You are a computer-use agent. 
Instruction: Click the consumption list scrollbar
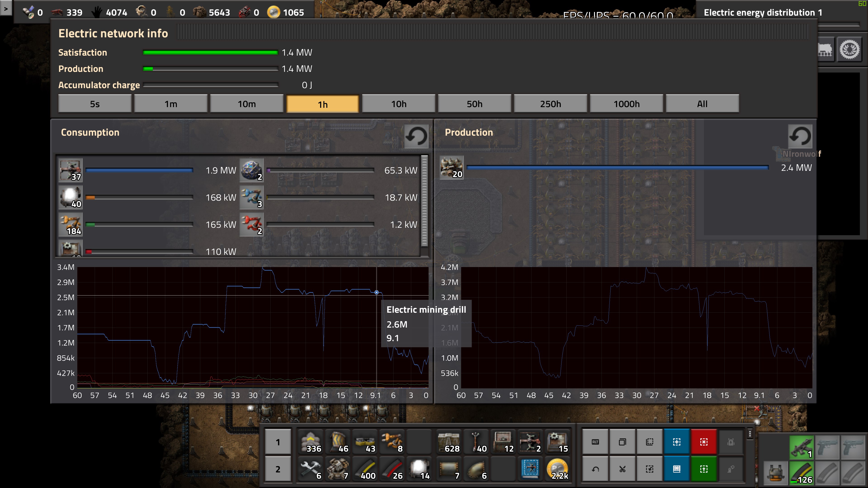point(424,201)
